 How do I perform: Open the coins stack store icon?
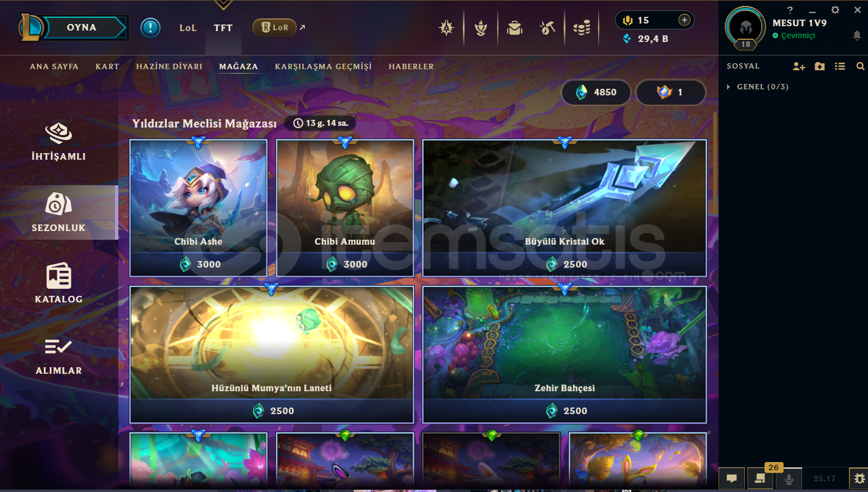(x=582, y=27)
